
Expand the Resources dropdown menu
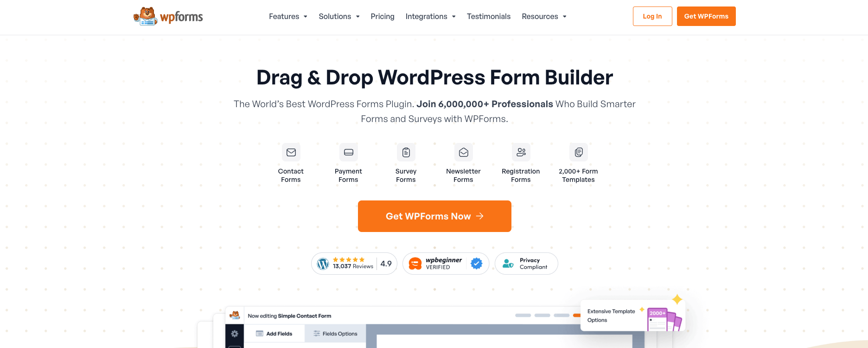544,16
